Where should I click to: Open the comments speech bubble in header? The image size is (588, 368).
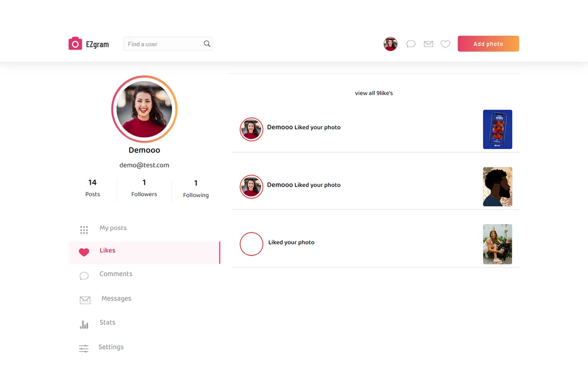411,44
